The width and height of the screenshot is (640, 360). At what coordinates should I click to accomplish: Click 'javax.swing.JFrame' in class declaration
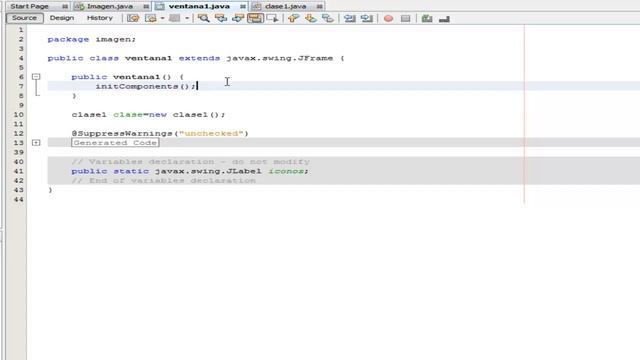tap(280, 58)
